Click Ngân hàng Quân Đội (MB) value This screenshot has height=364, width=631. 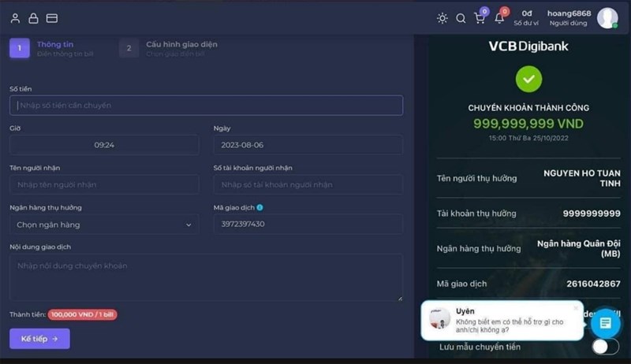579,249
